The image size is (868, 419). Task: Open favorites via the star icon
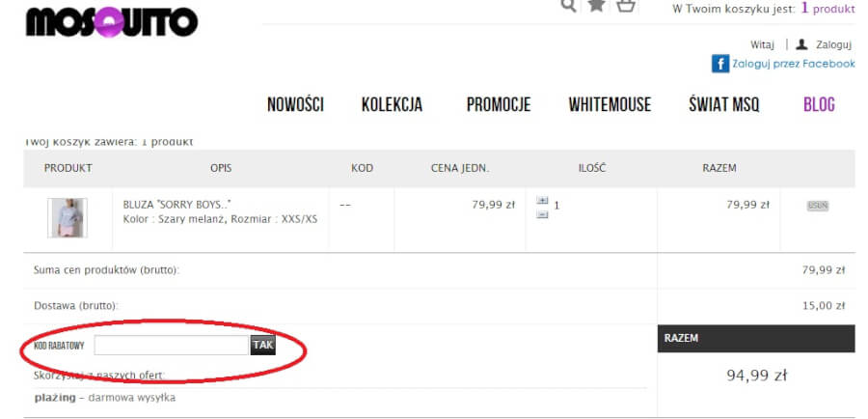click(596, 5)
